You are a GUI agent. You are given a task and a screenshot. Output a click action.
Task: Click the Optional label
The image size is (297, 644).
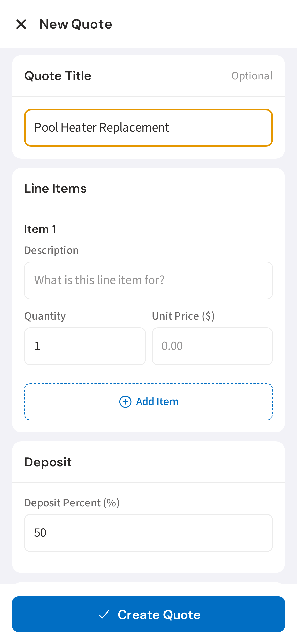[x=252, y=76]
